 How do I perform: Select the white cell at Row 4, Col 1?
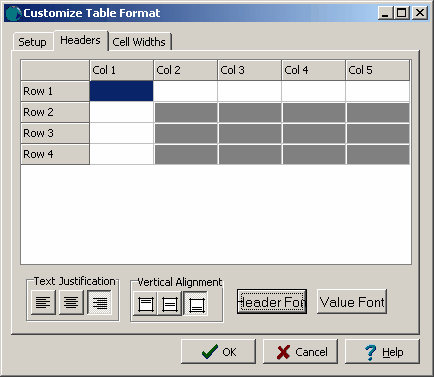(121, 154)
